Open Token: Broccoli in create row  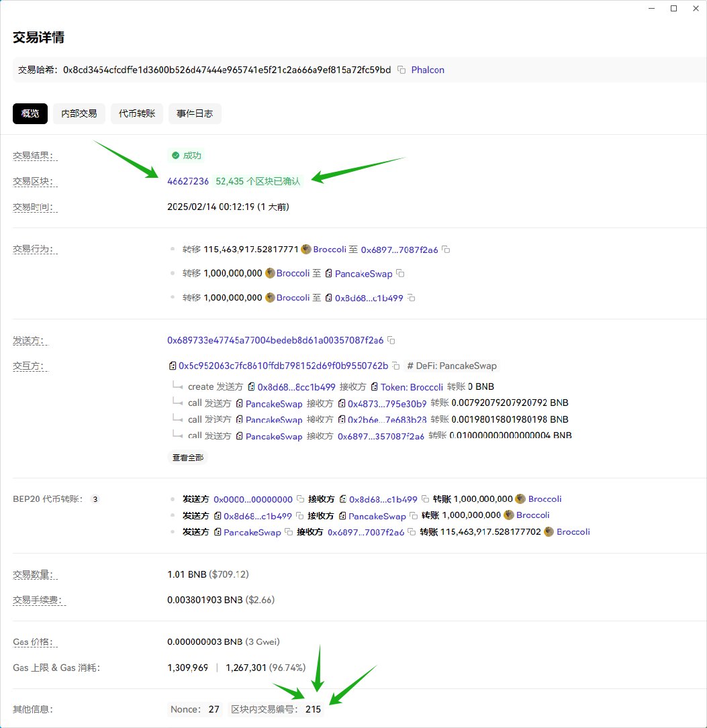coord(412,386)
